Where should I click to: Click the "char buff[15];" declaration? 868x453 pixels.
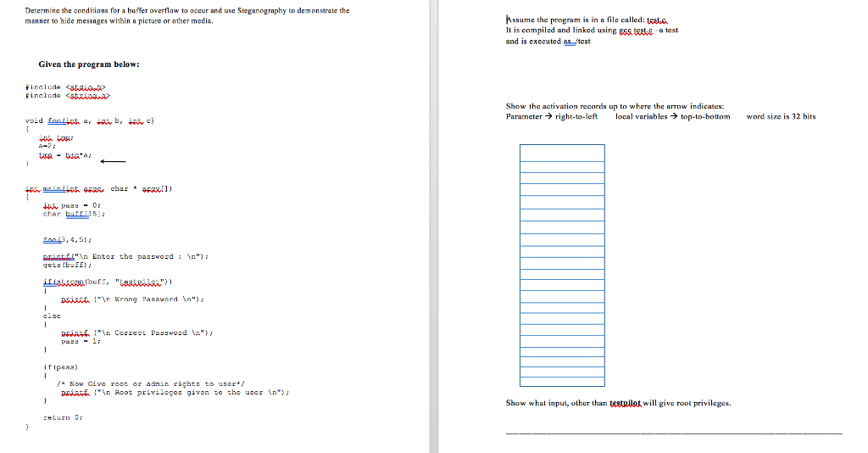tap(75, 214)
